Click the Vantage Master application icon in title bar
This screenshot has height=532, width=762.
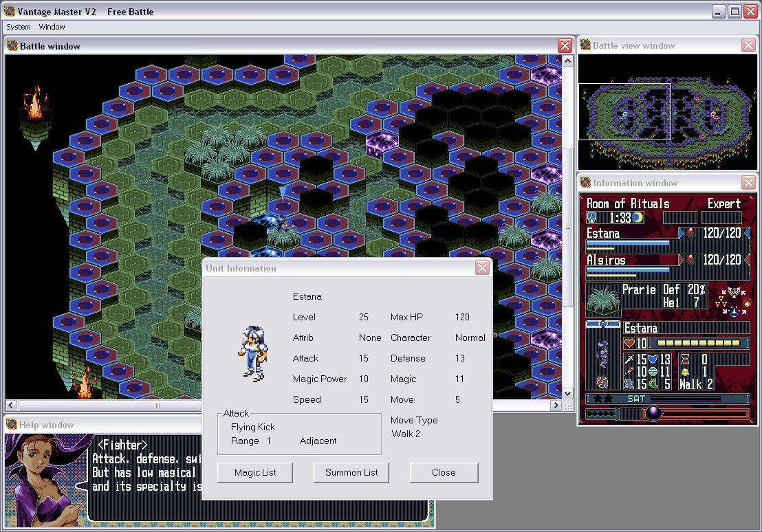[9, 11]
